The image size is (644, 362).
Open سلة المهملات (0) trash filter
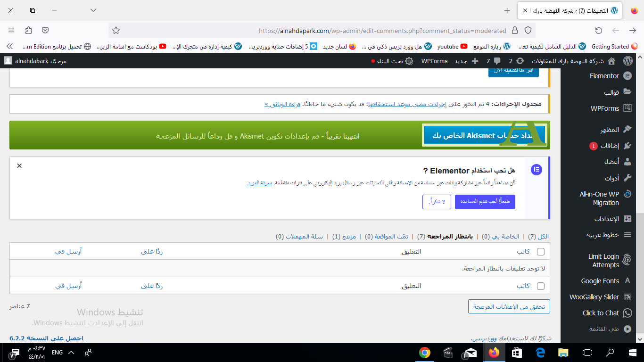coord(299,237)
